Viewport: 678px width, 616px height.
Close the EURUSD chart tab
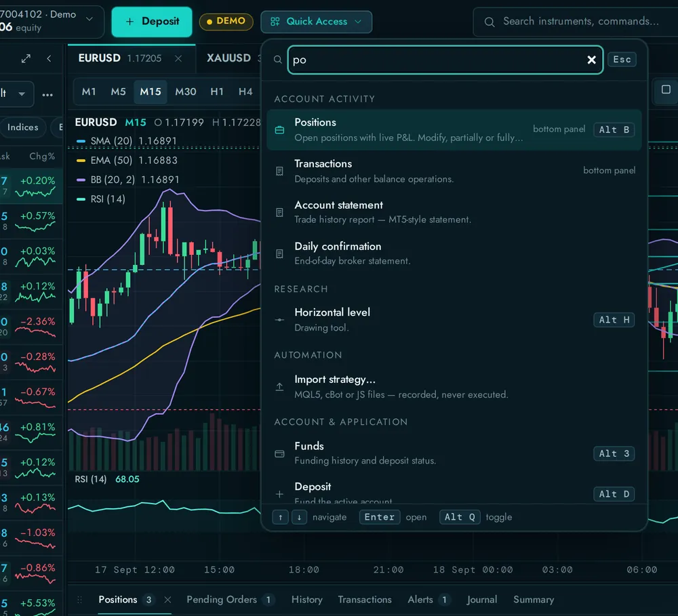click(x=178, y=58)
